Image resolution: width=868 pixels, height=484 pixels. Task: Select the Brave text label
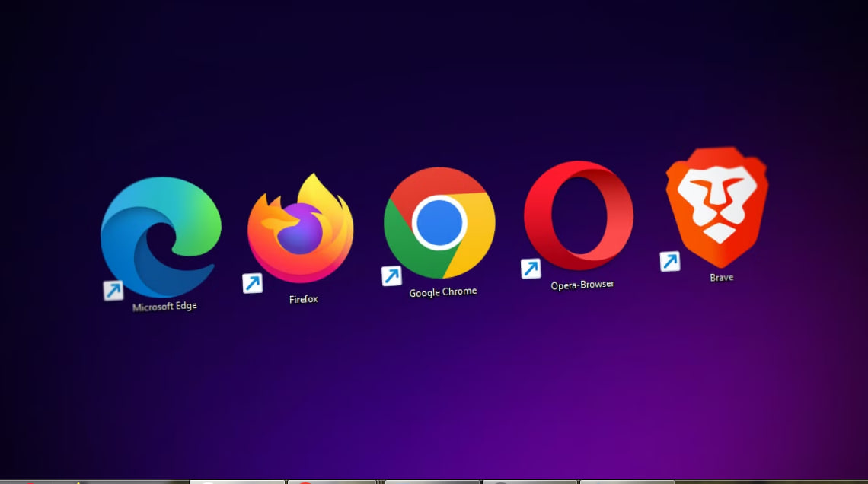pos(721,278)
